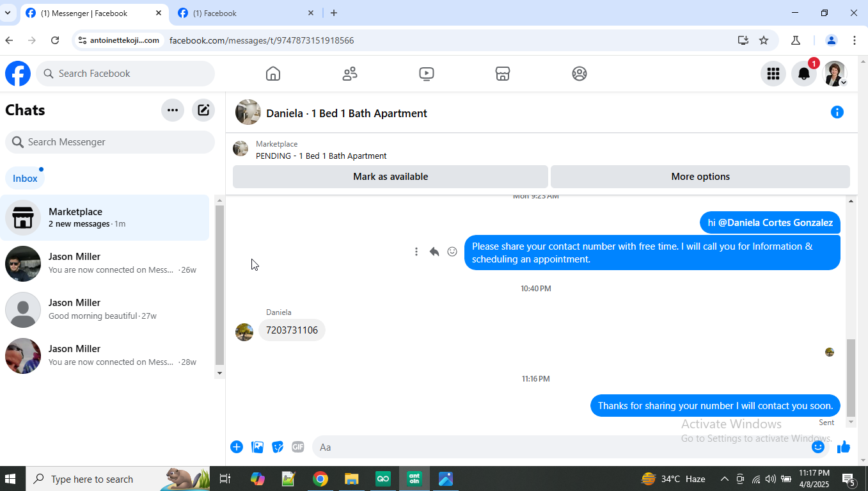The image size is (868, 491).
Task: Click the install app icon in address bar
Action: tap(743, 40)
